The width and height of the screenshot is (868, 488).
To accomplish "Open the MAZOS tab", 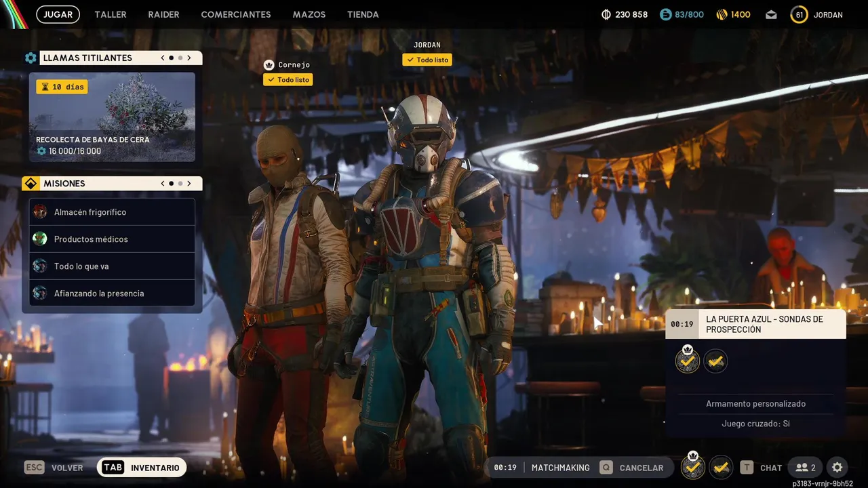I will pyautogui.click(x=309, y=14).
